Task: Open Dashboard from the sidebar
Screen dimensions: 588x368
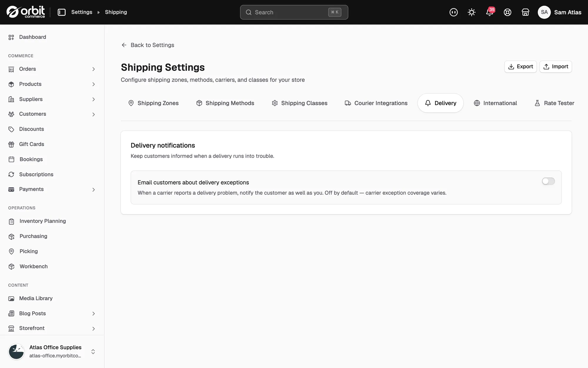Action: 32,37
